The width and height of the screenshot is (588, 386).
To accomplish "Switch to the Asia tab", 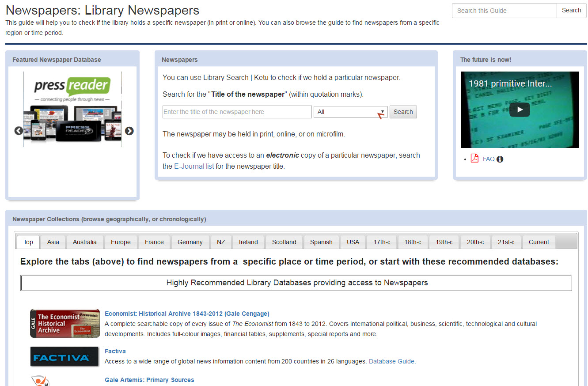I will pos(53,242).
